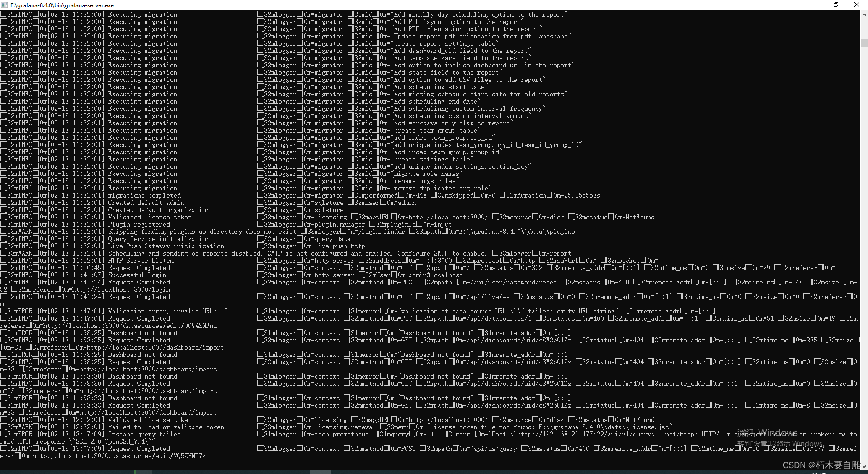Screen dimensions: 868x474
Task: Click 'Dashboard not found' error at 11:58:33
Action: click(x=142, y=398)
